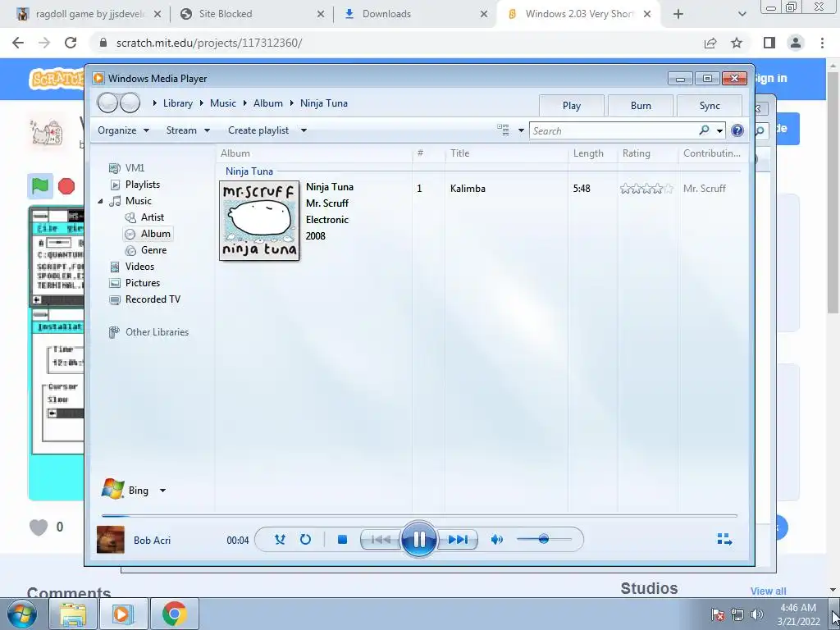Click the search magnifier icon
This screenshot has width=840, height=630.
pos(704,130)
